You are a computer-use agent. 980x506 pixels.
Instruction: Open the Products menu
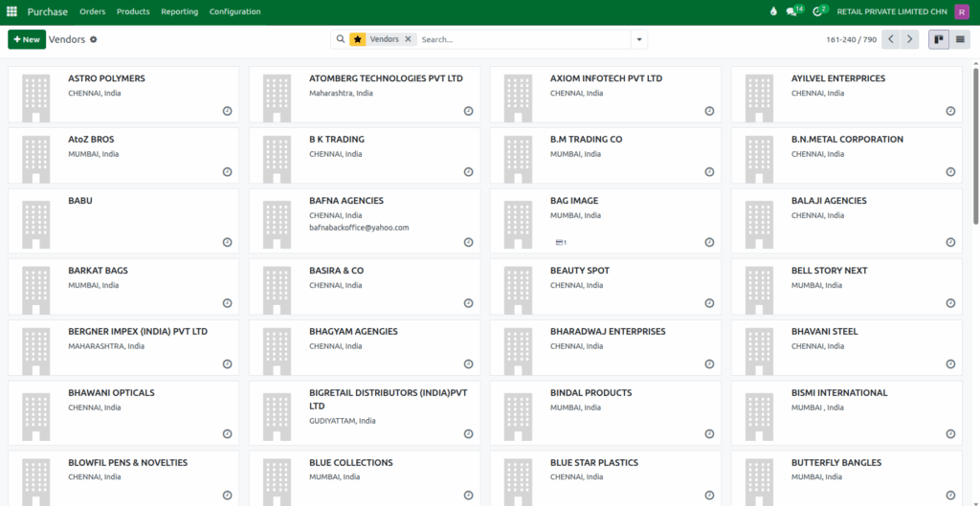point(133,11)
